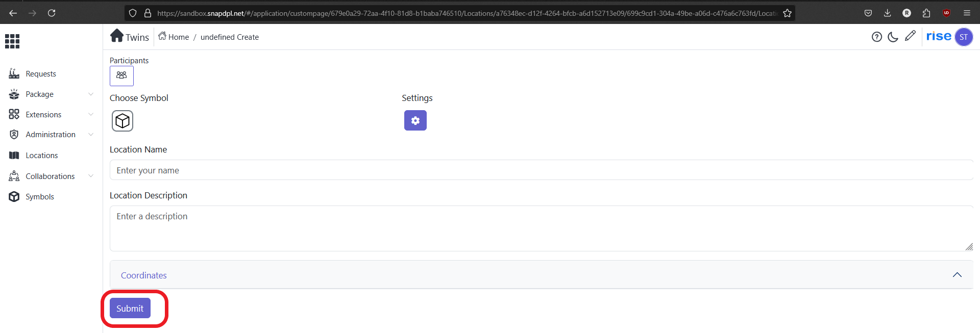Open the Pocket save icon in browser
The image size is (980, 333).
(x=868, y=13)
